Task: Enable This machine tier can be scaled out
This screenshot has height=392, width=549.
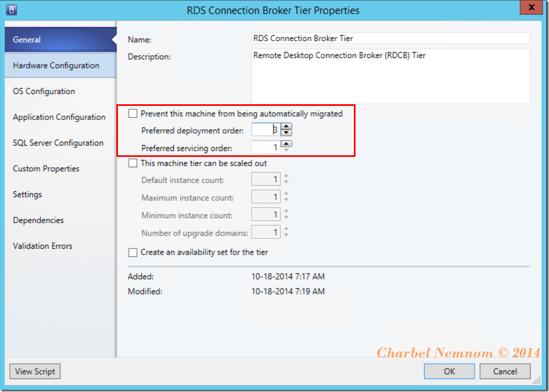Action: click(x=133, y=163)
